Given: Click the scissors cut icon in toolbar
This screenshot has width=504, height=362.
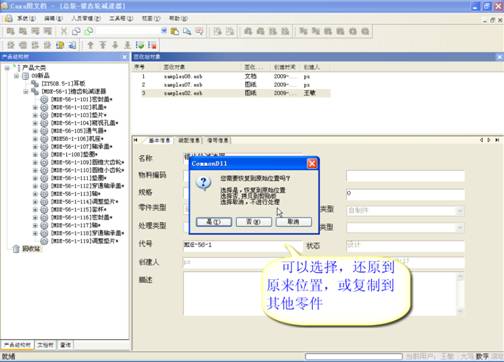Looking at the screenshot, I should [63, 31].
